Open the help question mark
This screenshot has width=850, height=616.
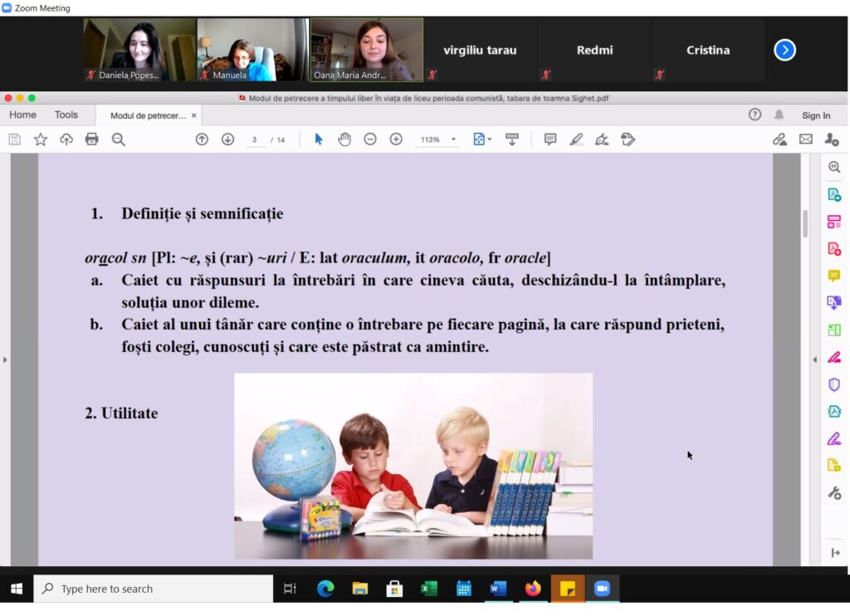tap(755, 115)
